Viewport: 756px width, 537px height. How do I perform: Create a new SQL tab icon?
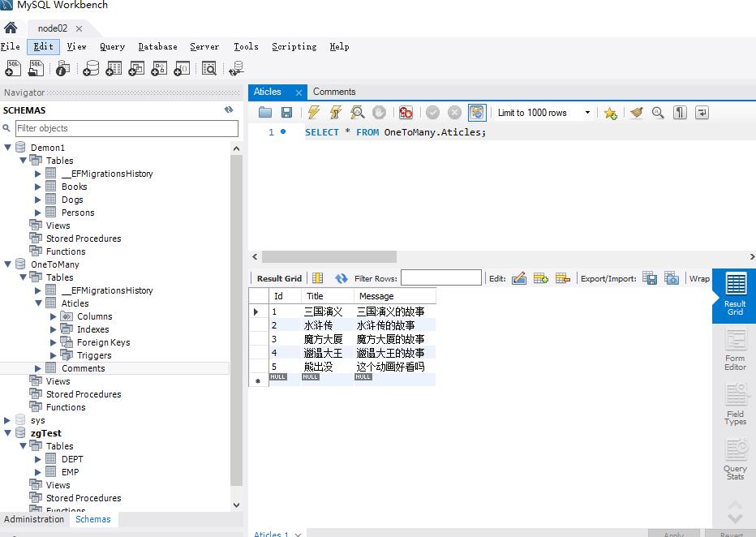pos(13,68)
